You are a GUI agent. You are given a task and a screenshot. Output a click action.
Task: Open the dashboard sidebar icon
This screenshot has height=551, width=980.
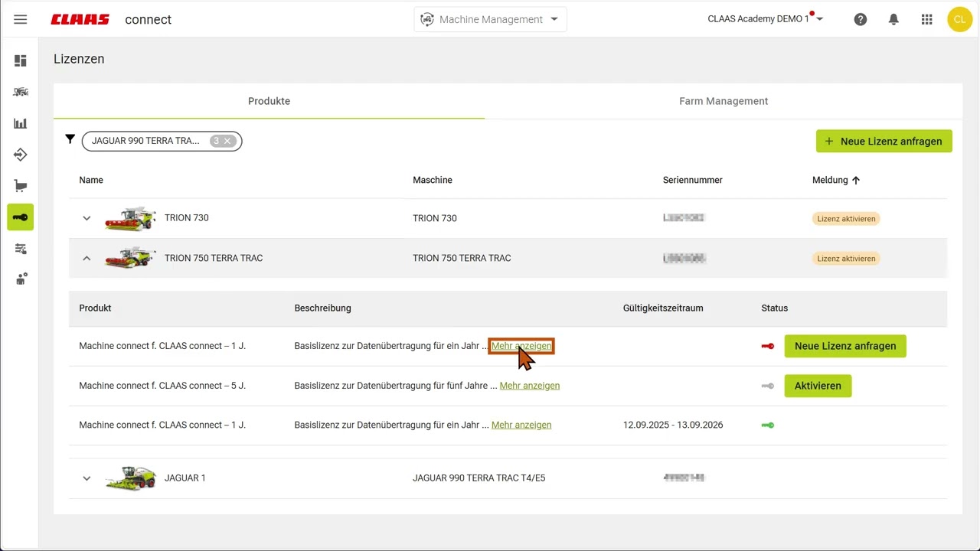(21, 60)
